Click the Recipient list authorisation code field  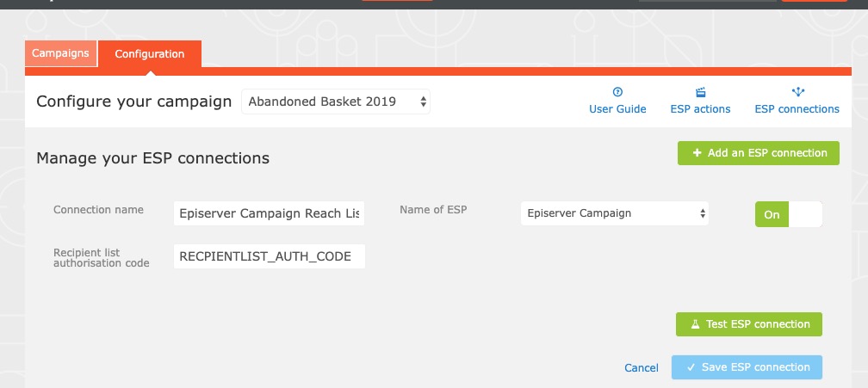coord(269,256)
